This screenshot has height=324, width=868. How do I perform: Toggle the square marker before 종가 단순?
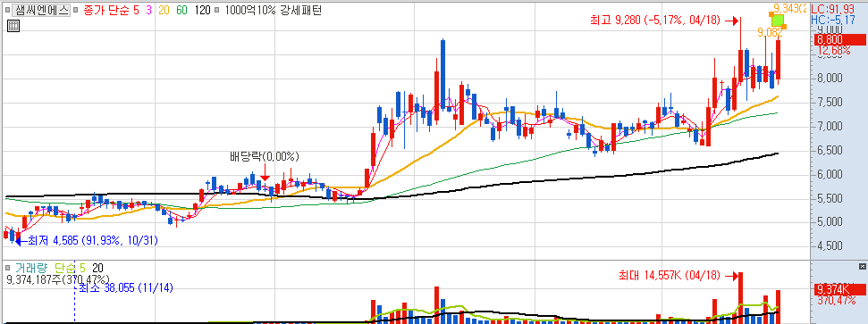tap(75, 11)
